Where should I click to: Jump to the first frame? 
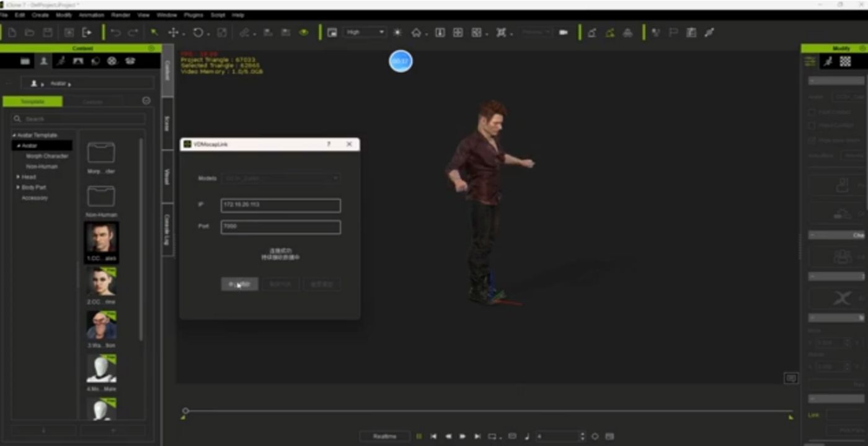[433, 436]
